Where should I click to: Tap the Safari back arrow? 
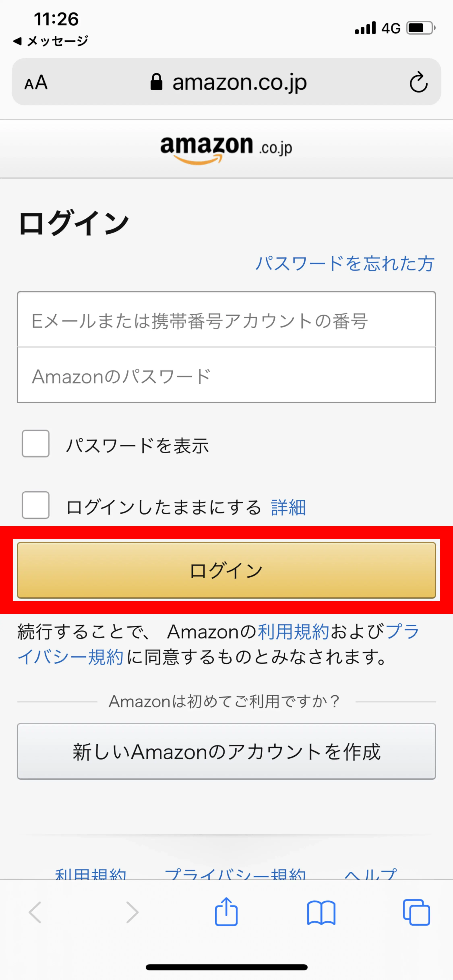pos(35,912)
